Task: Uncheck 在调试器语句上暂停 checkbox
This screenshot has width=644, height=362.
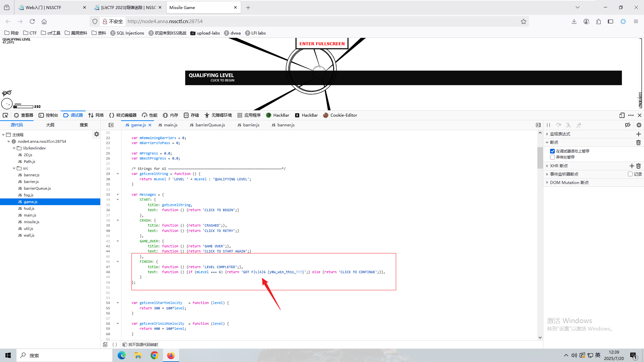Action: click(552, 151)
